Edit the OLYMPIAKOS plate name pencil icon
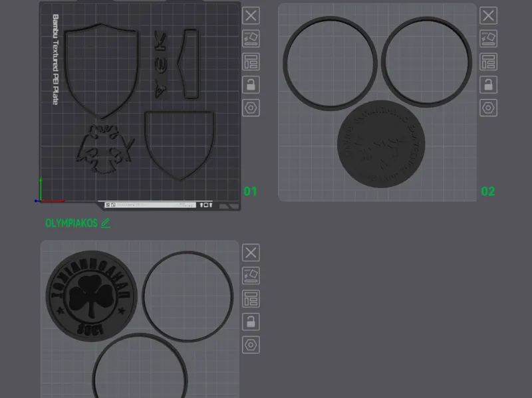The height and width of the screenshot is (398, 532). 106,223
